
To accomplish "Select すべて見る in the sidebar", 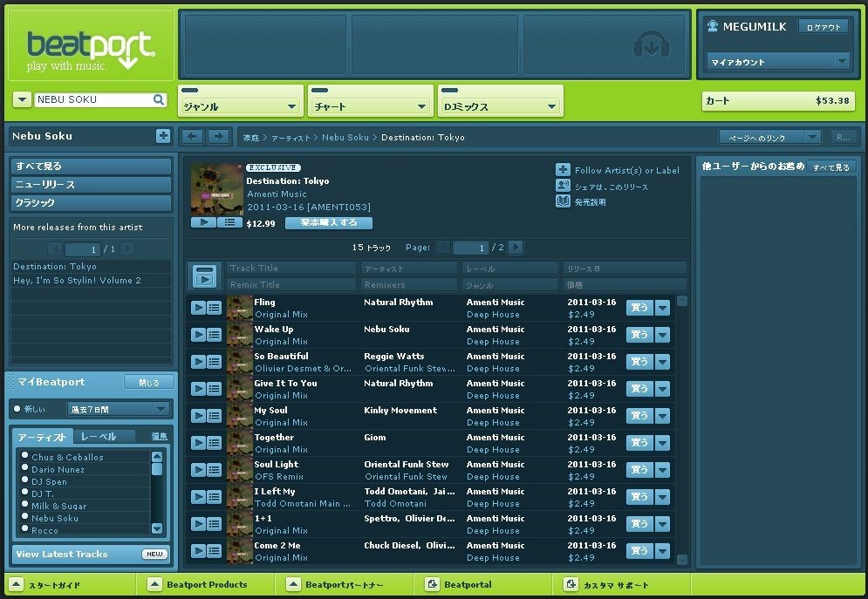I will (x=91, y=166).
